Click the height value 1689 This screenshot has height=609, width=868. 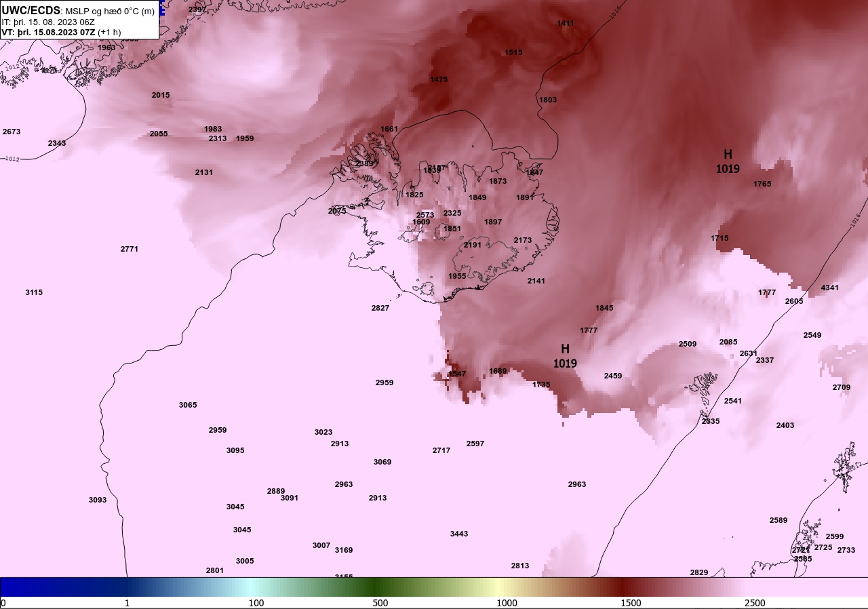coord(498,371)
